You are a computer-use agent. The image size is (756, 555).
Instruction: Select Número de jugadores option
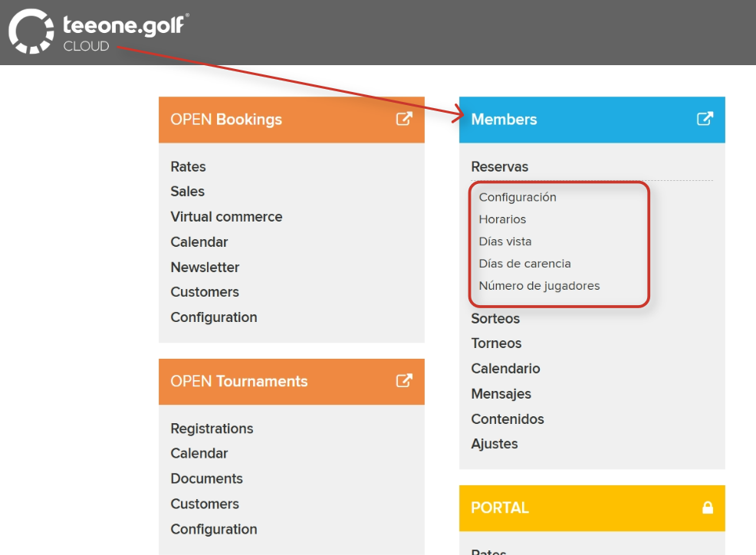[539, 286]
